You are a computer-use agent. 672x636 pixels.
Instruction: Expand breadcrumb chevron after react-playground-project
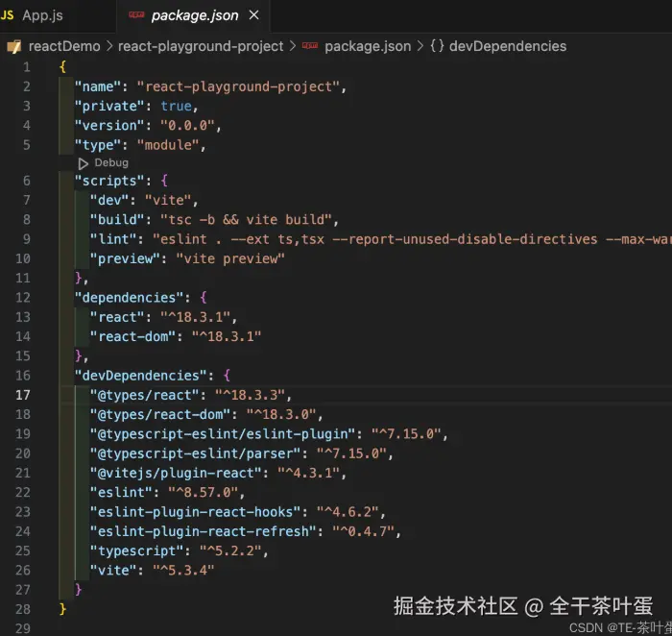click(293, 46)
